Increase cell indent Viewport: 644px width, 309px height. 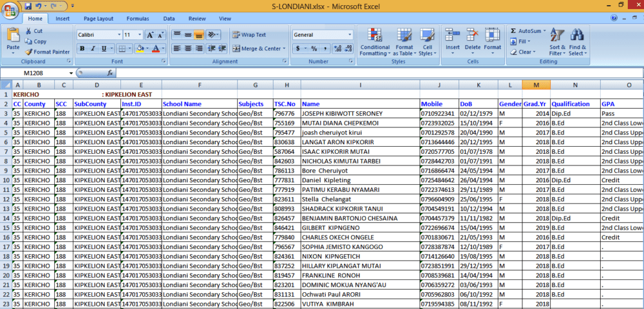222,48
